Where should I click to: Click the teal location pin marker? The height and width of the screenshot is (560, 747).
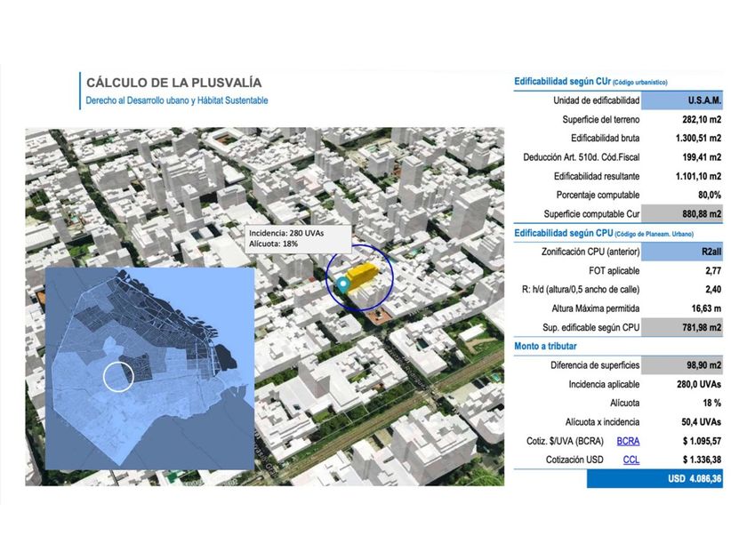pos(343,284)
